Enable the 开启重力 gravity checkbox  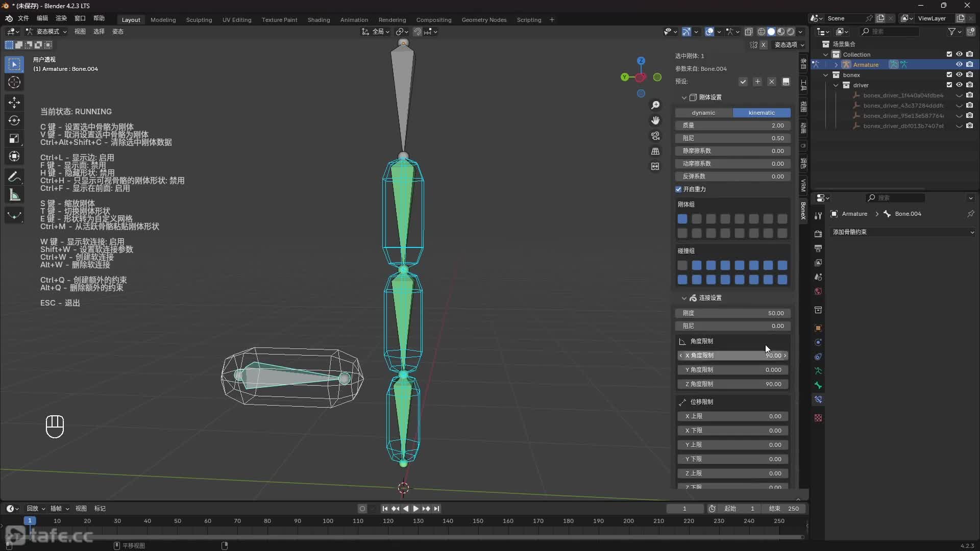tap(679, 189)
